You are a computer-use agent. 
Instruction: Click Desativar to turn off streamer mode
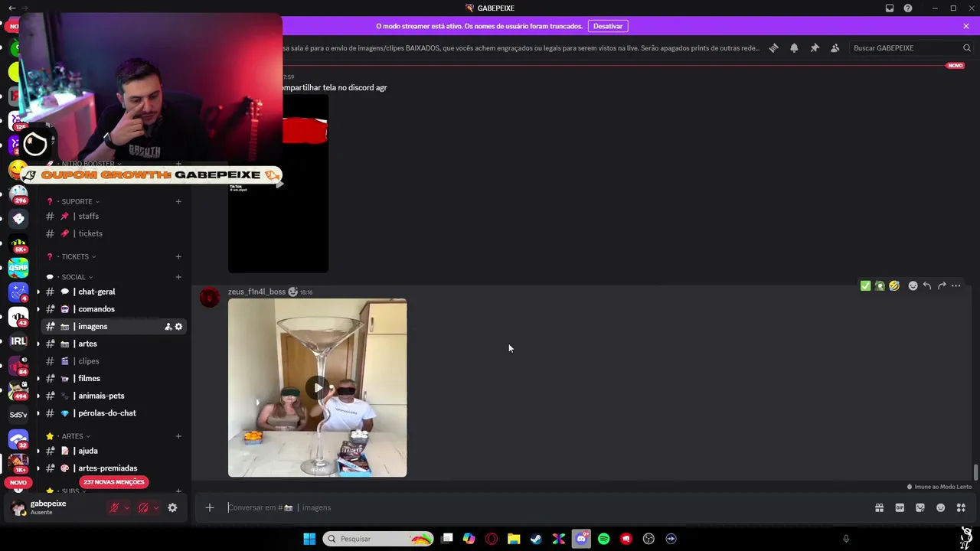(x=608, y=26)
